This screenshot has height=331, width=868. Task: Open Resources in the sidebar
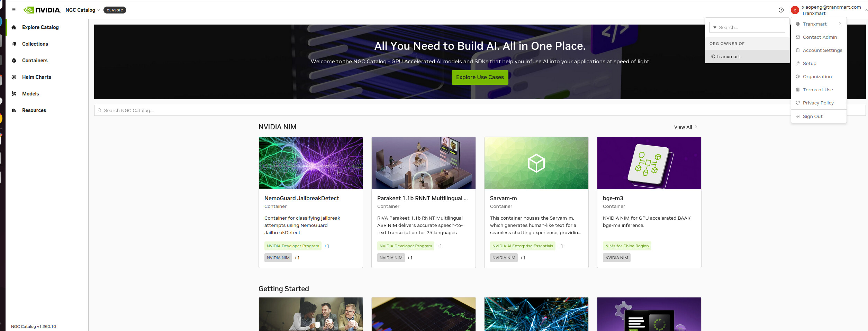click(x=34, y=110)
